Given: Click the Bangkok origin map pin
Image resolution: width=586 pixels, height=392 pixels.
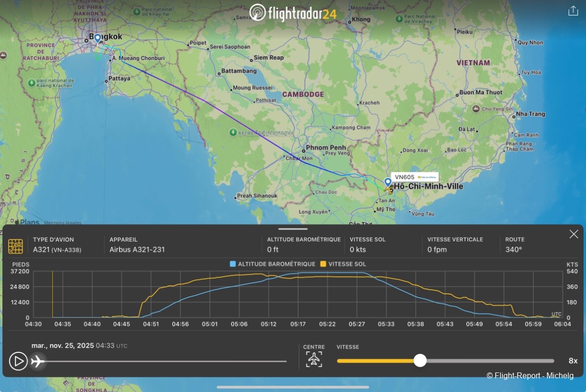Looking at the screenshot, I should pos(98,38).
